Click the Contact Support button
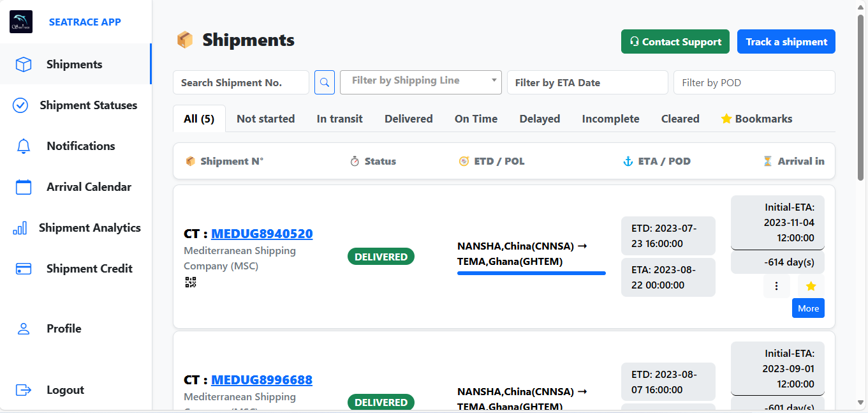This screenshot has width=868, height=413. 675,41
